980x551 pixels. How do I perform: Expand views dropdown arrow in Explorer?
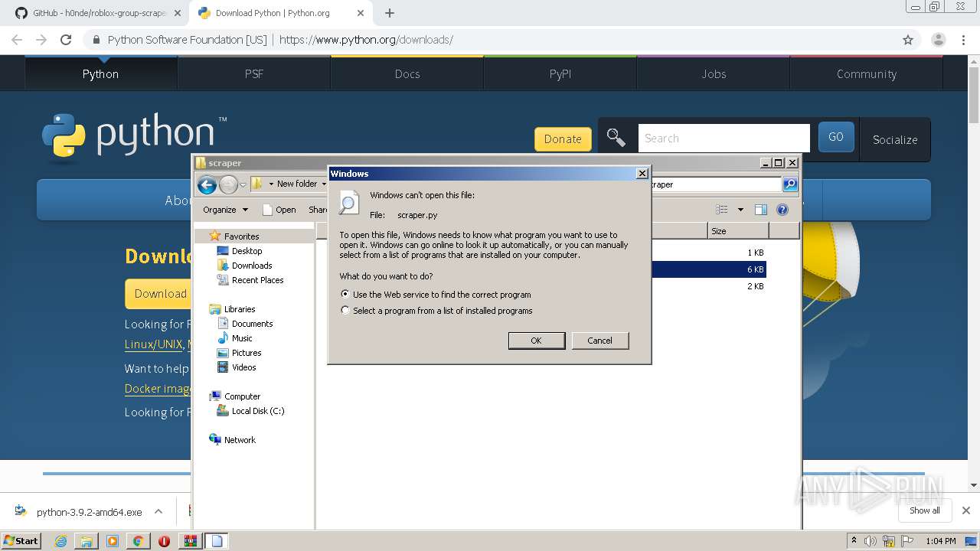[740, 210]
